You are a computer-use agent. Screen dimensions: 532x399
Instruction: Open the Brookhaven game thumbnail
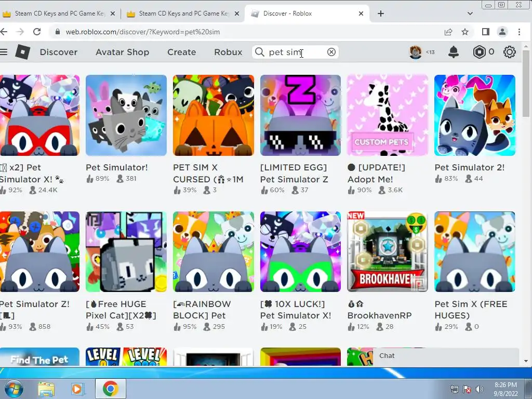(x=388, y=252)
